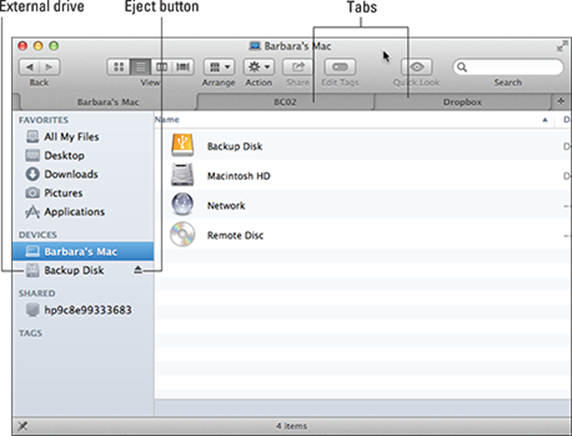Open Applications in the sidebar
572x436 pixels.
[83, 212]
